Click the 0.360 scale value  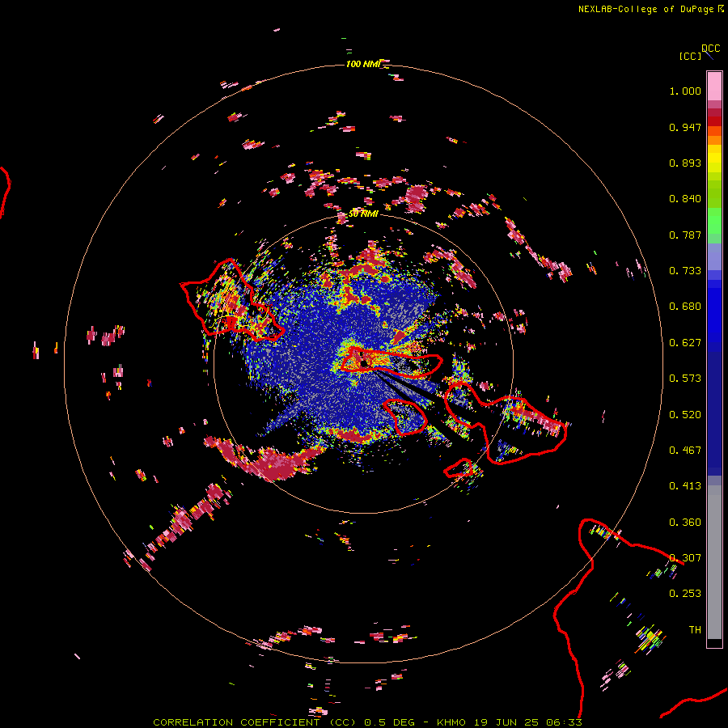(685, 523)
